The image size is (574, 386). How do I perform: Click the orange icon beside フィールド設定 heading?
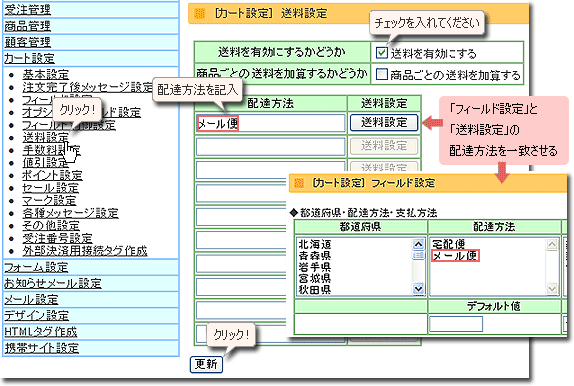(x=299, y=183)
